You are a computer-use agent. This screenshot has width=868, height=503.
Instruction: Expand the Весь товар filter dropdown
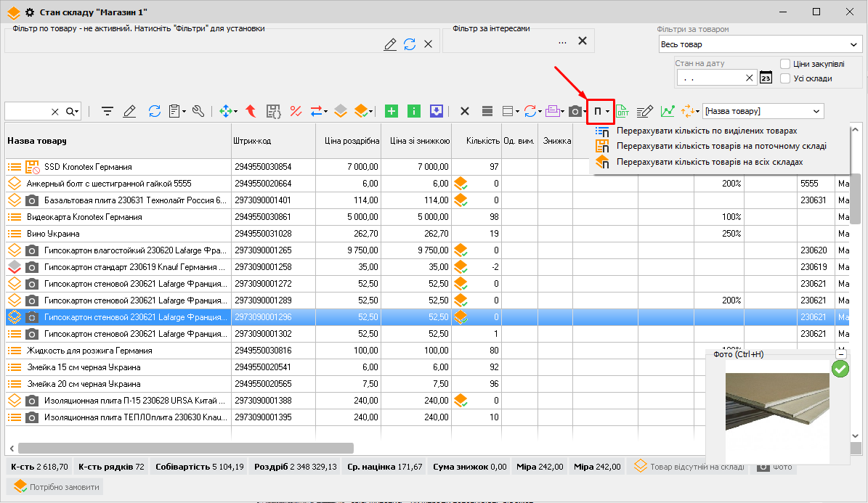[855, 45]
